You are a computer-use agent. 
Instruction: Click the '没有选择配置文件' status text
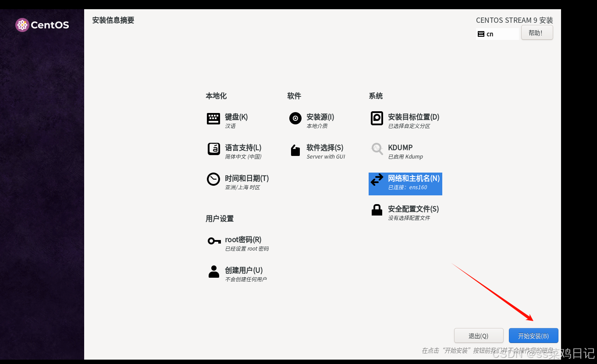tap(409, 218)
